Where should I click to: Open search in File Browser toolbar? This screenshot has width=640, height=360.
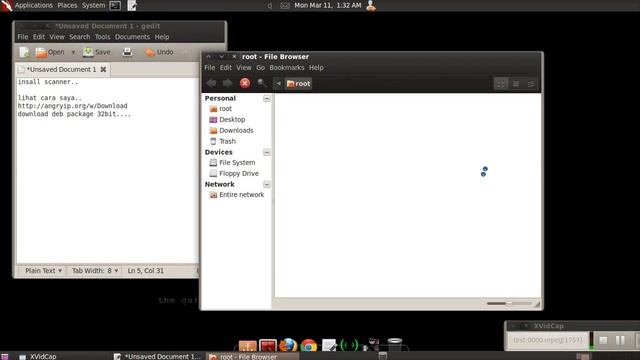(x=262, y=83)
